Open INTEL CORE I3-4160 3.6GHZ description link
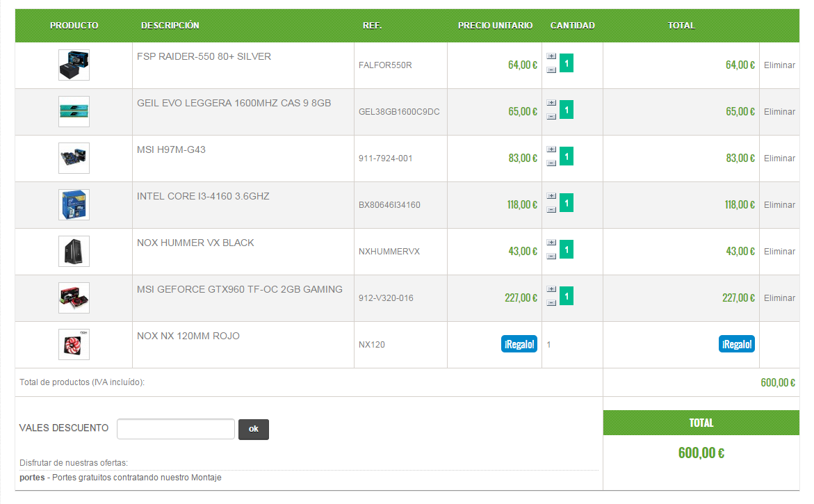The height and width of the screenshot is (504, 814). click(203, 196)
